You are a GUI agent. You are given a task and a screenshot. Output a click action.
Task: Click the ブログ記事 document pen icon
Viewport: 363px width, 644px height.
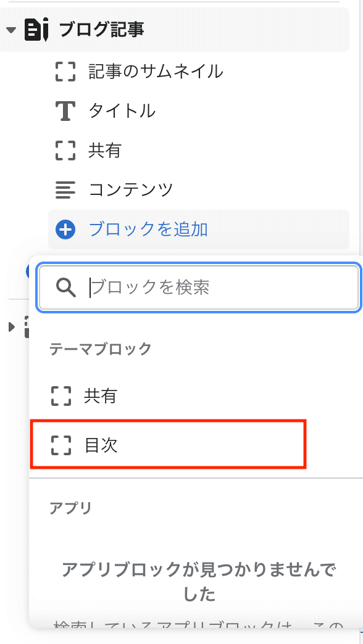coord(36,30)
